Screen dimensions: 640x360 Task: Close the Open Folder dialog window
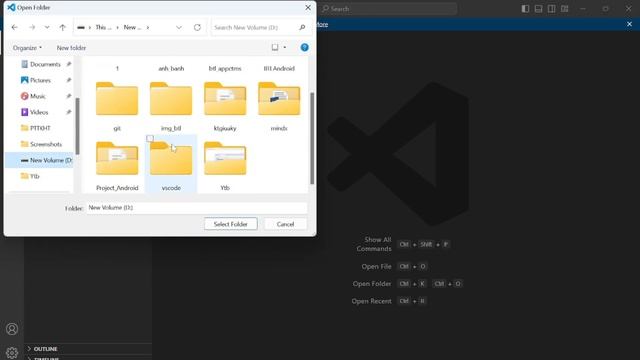point(308,8)
